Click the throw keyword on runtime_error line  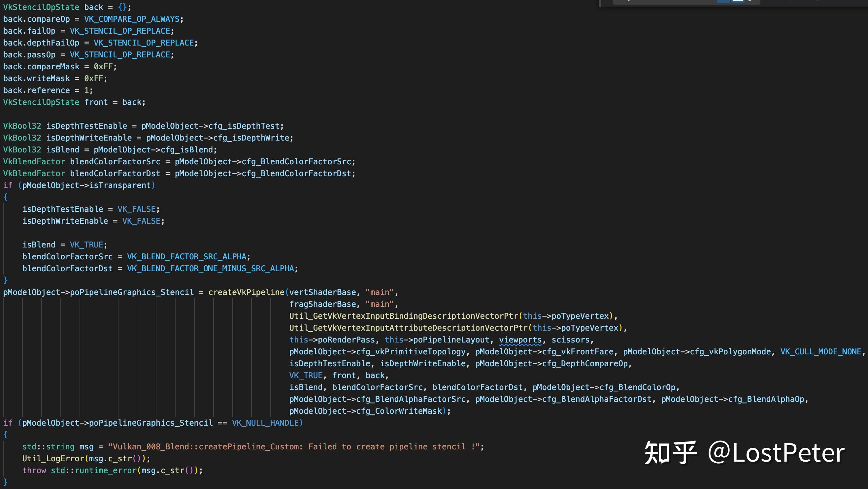click(34, 471)
